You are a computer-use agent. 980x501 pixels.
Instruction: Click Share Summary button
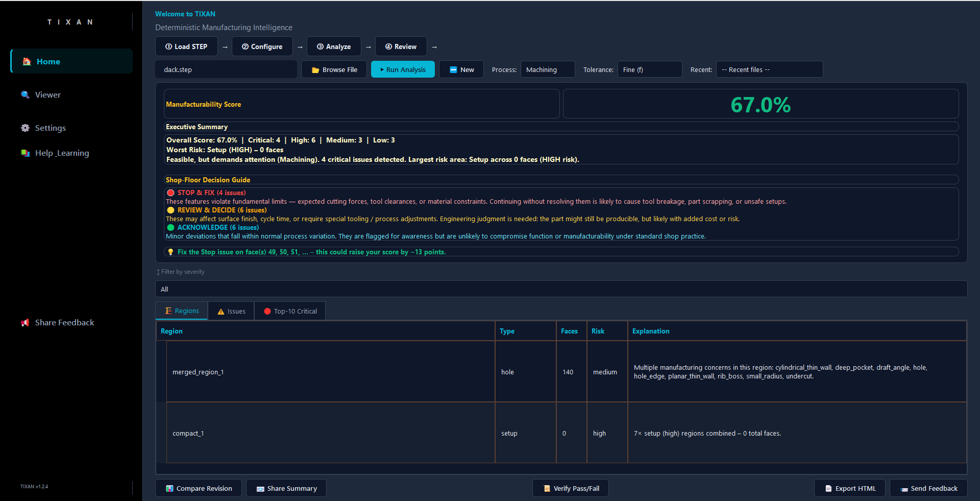coord(286,488)
